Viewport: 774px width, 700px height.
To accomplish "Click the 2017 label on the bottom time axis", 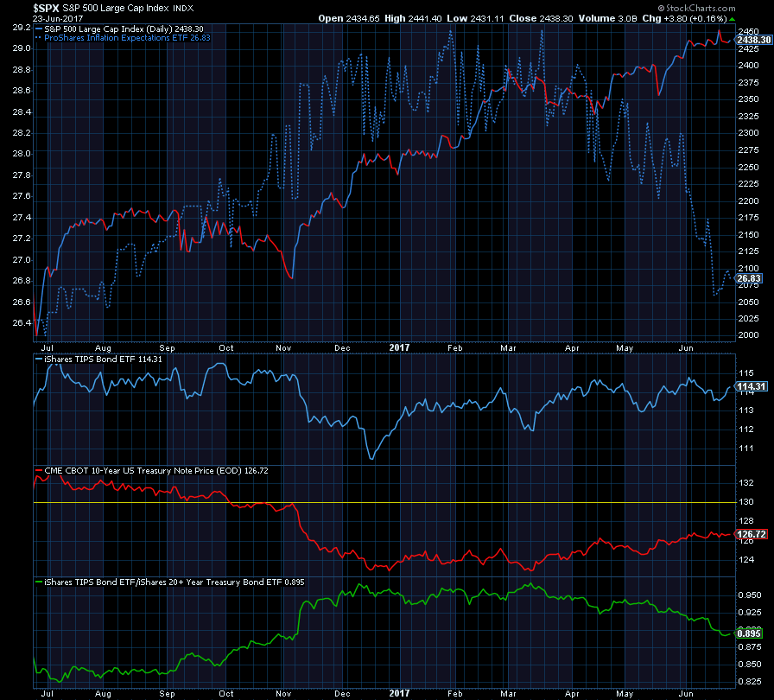I will point(399,693).
